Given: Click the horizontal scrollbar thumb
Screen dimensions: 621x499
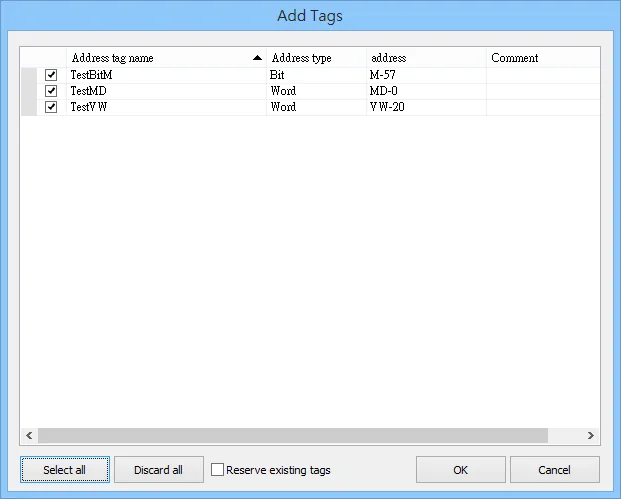Looking at the screenshot, I should (x=293, y=436).
